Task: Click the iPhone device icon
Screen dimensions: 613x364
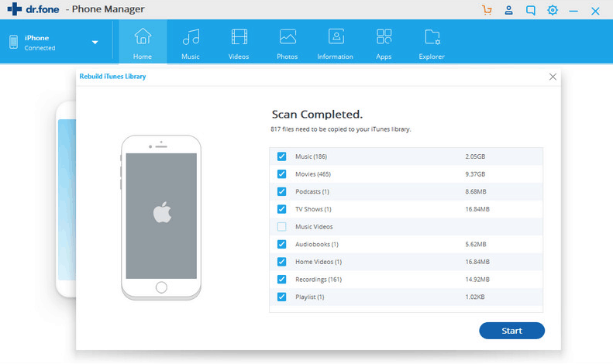Action: [x=14, y=42]
